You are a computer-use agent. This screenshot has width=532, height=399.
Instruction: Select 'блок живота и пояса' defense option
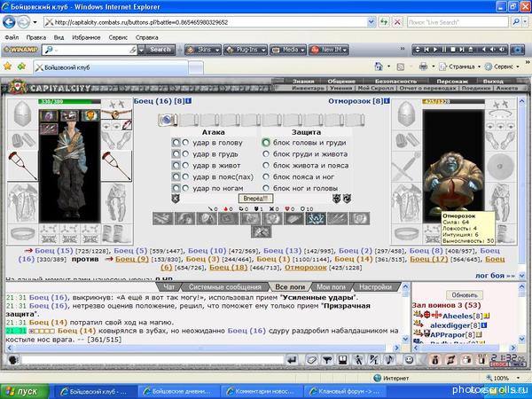(x=266, y=165)
